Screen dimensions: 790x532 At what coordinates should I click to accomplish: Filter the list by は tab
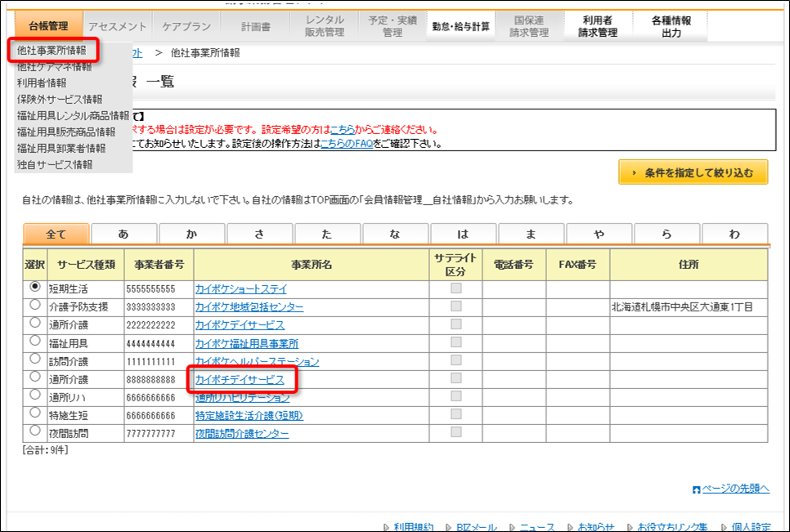[464, 234]
